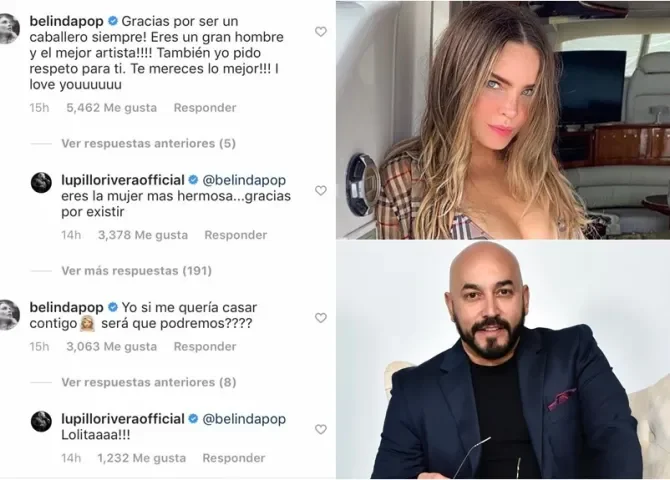Reply to belindapop's first comment
The width and height of the screenshot is (670, 480).
[x=205, y=108]
